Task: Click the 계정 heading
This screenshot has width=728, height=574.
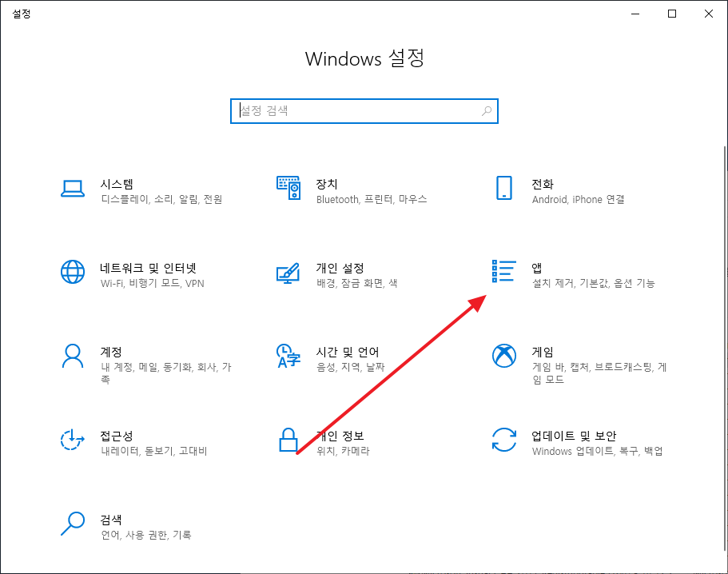Action: (x=111, y=352)
